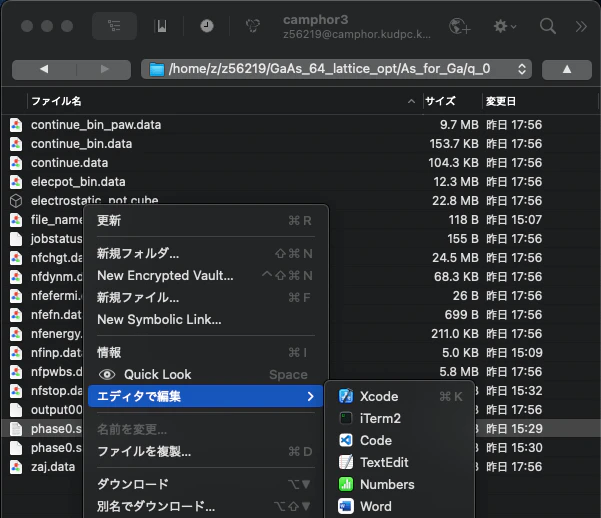The width and height of the screenshot is (601, 518).
Task: Select file continue.data
Action: click(x=69, y=163)
